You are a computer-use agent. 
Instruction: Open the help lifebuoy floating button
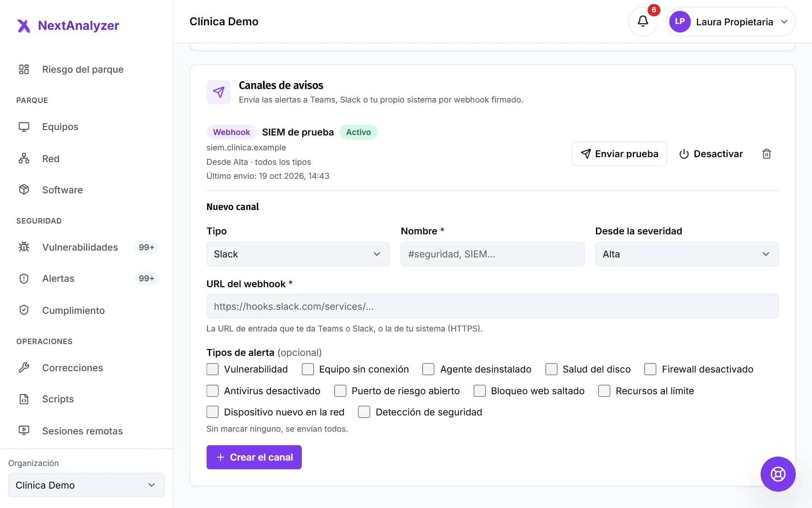(x=778, y=474)
